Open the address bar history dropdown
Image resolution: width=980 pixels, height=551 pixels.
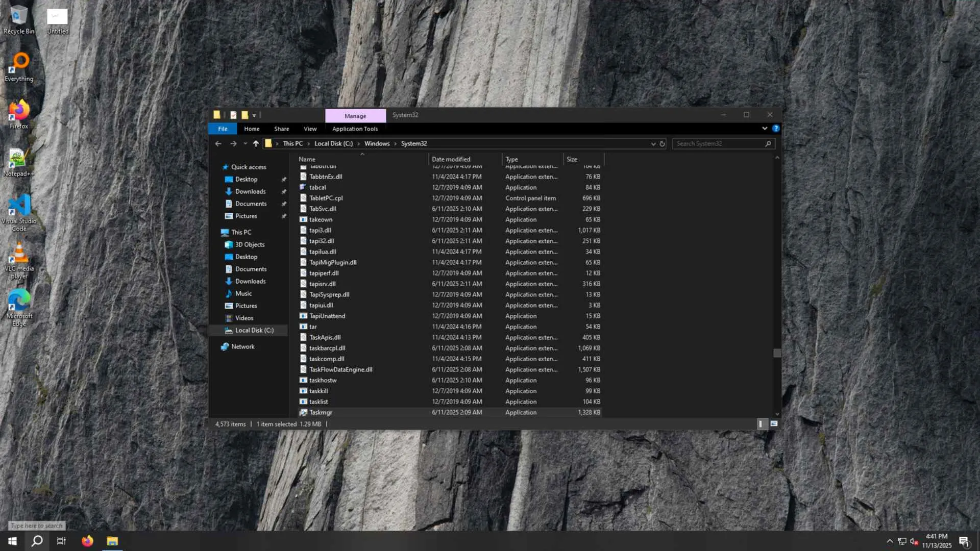653,144
